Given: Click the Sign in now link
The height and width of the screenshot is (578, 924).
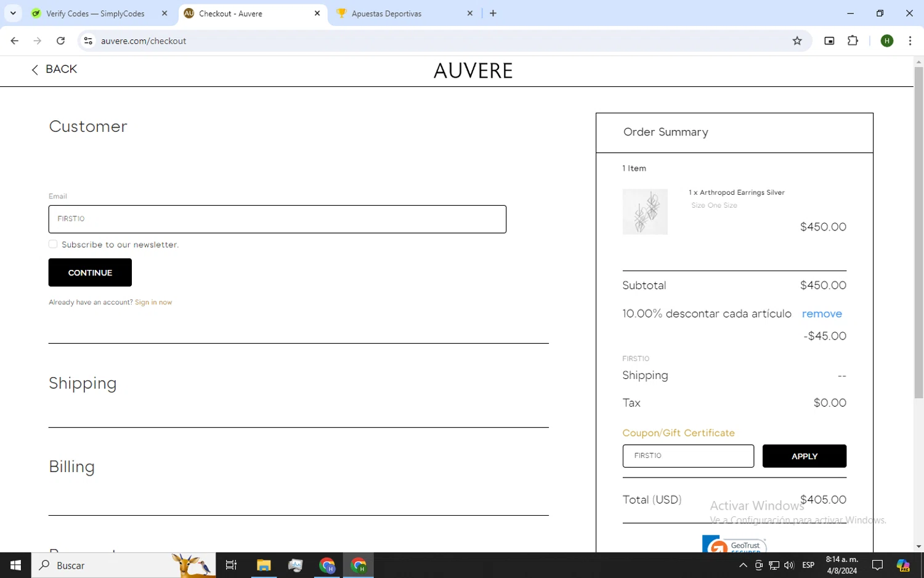Looking at the screenshot, I should tap(153, 303).
